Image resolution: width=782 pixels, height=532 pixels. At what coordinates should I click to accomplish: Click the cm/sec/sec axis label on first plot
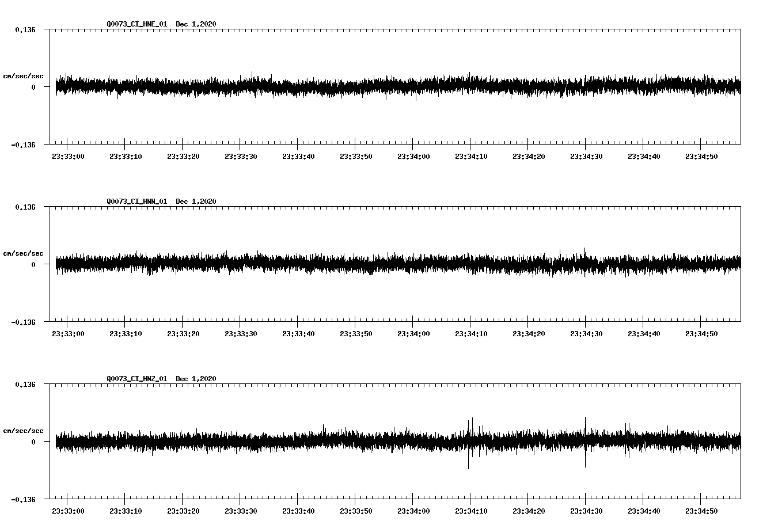[x=24, y=75]
